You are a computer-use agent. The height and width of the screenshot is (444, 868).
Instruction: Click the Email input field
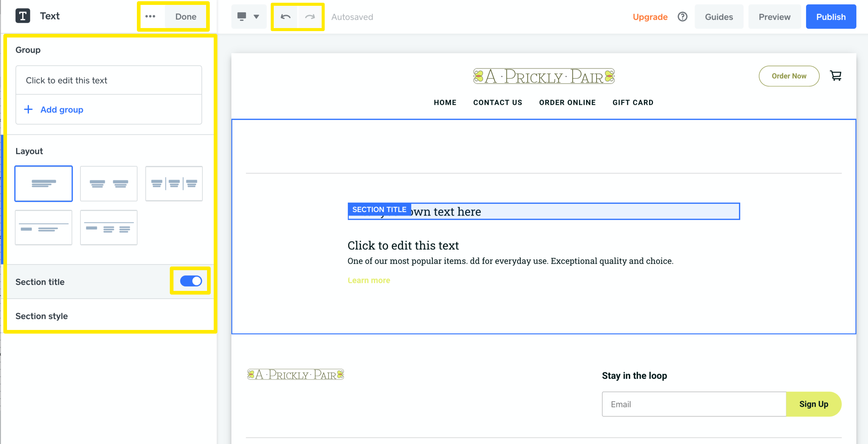[x=694, y=404]
